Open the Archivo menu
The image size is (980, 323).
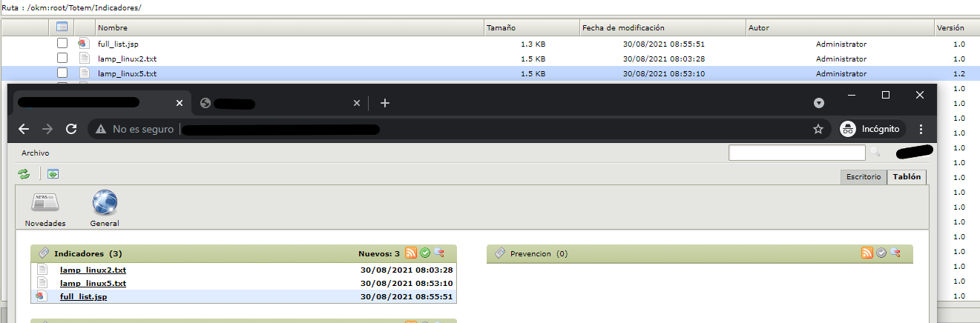35,153
